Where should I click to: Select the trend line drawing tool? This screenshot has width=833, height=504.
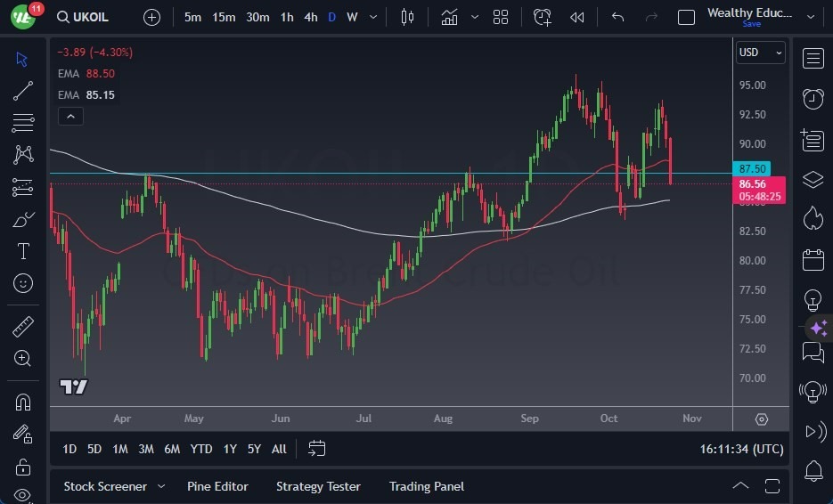[23, 91]
